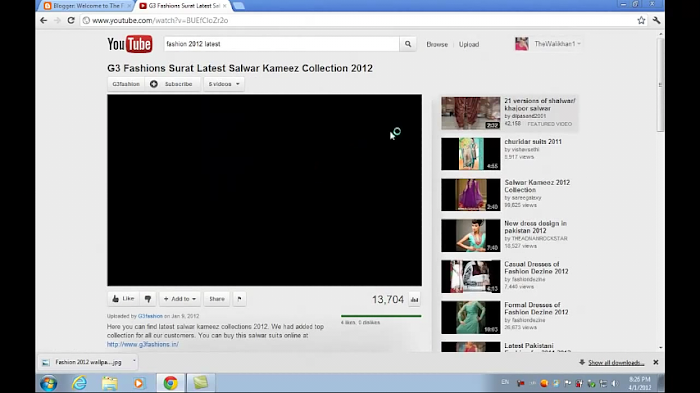Open the Browse menu item

(437, 44)
